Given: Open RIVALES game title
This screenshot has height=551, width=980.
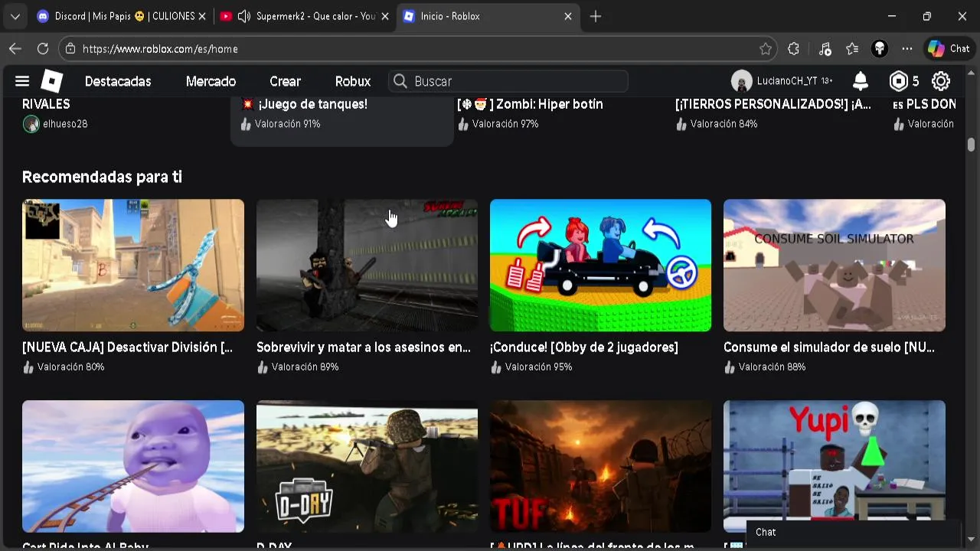Looking at the screenshot, I should (46, 104).
